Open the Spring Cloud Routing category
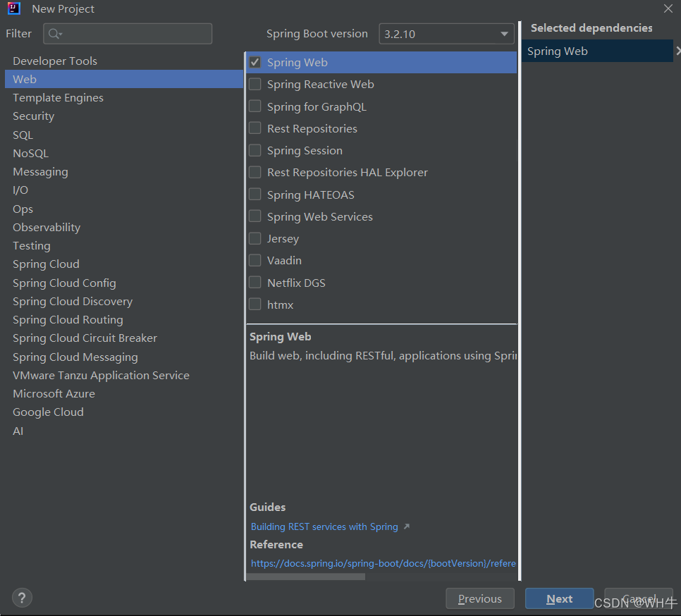 (x=124, y=320)
